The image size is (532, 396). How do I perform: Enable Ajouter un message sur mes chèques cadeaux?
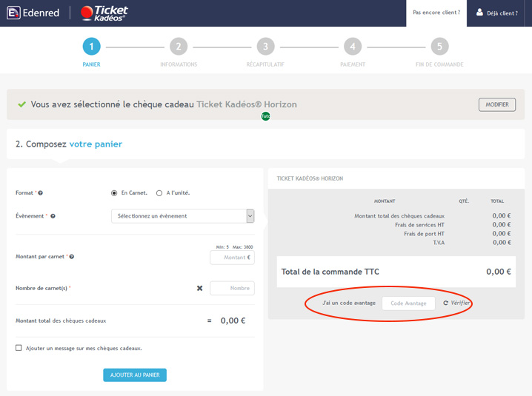[x=19, y=348]
